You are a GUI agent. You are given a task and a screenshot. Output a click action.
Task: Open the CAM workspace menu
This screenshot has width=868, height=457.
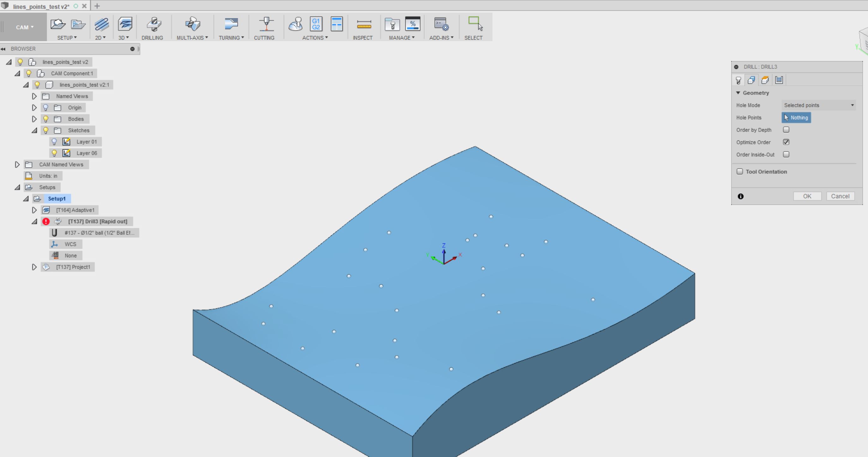tap(24, 27)
